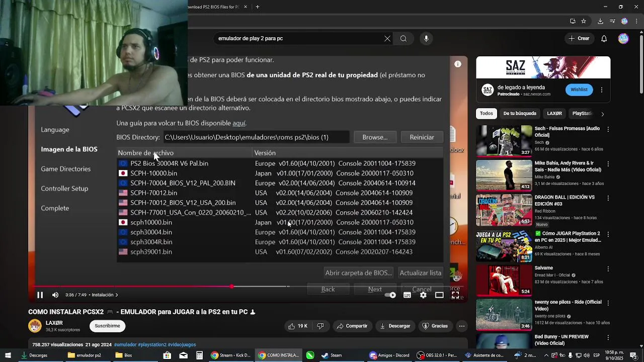This screenshot has height=362, width=644.
Task: Start voice search with microphone
Action: click(426, 39)
